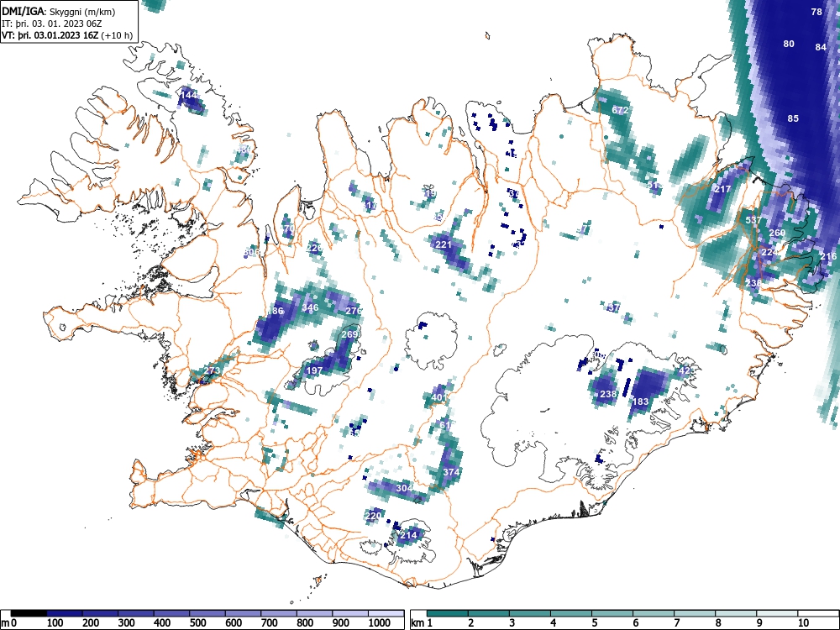Click the visibility value 214

408,535
